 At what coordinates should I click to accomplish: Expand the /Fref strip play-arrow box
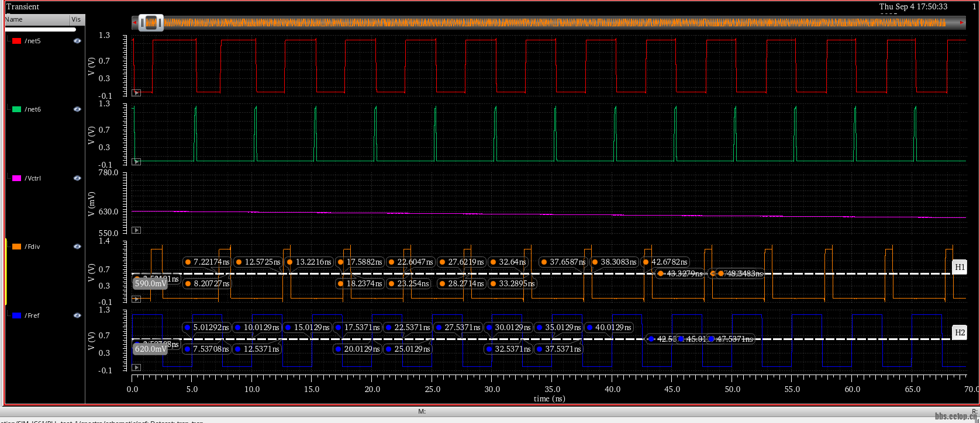136,367
